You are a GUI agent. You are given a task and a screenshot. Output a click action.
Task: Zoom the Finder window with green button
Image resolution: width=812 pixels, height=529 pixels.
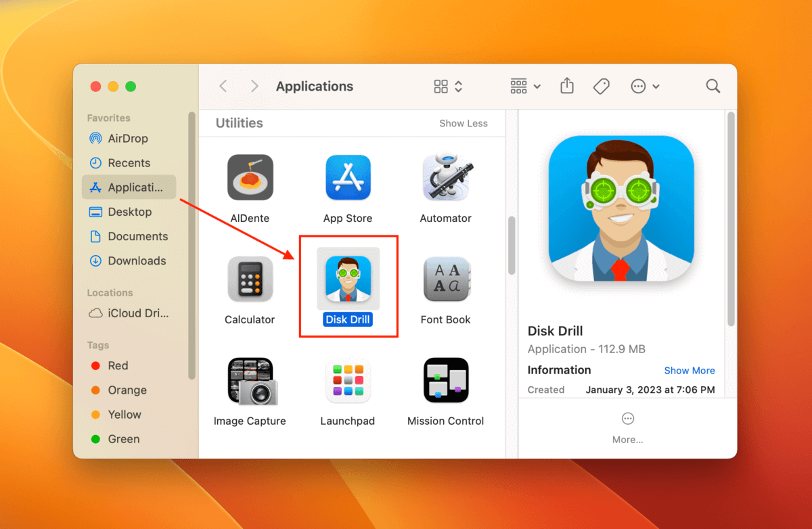click(x=131, y=87)
